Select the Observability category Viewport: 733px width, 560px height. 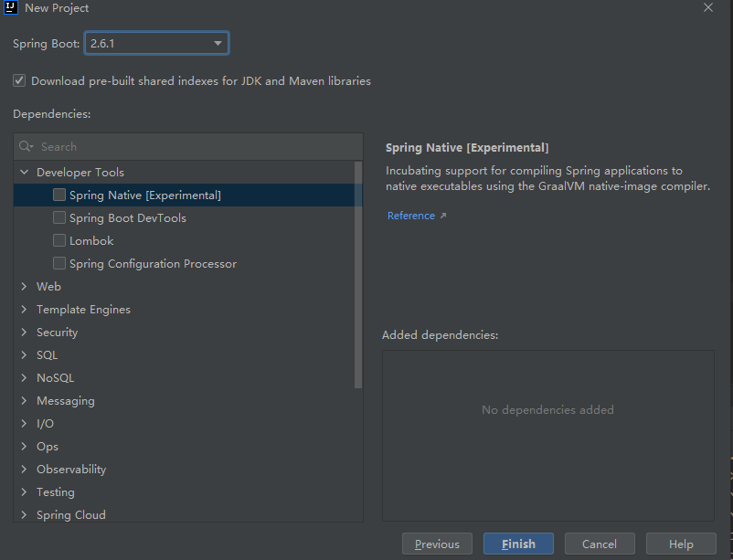click(70, 469)
